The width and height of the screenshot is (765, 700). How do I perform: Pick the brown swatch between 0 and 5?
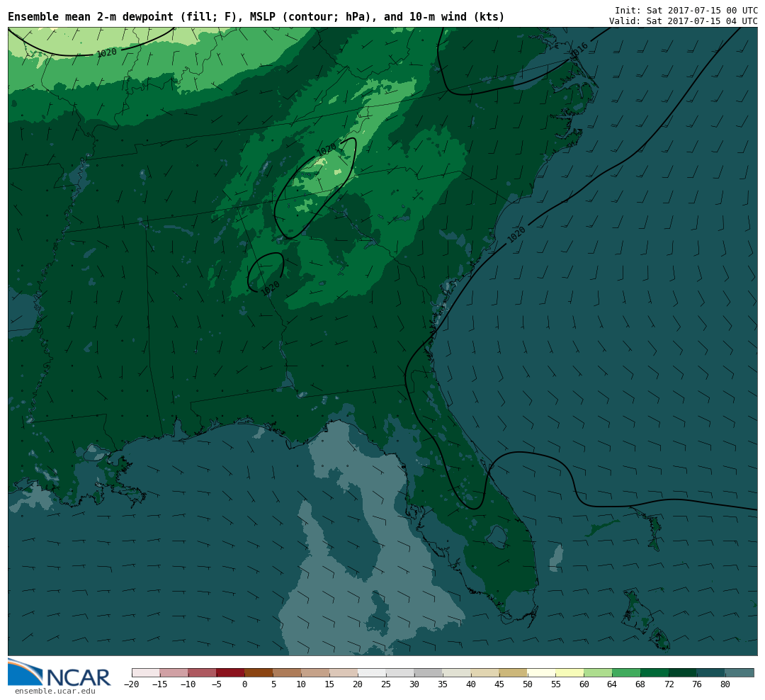[x=259, y=672]
